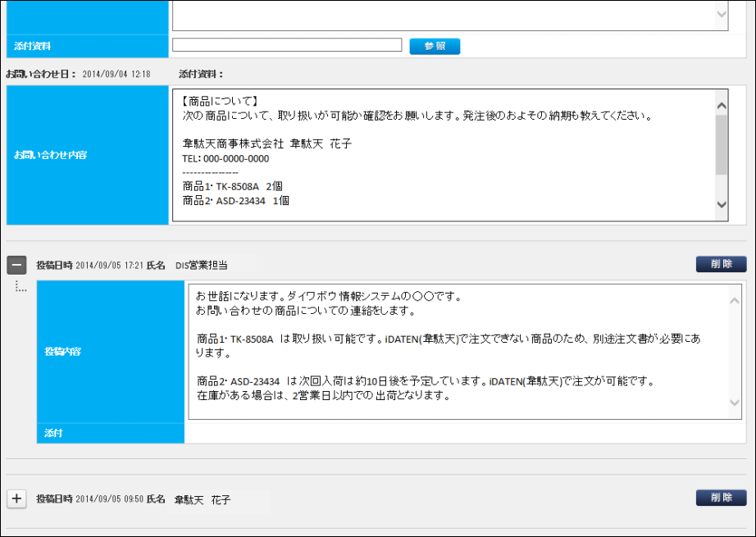Click up arrow of 投稿内容 text scrollbar
This screenshot has height=537, width=756.
pos(735,300)
